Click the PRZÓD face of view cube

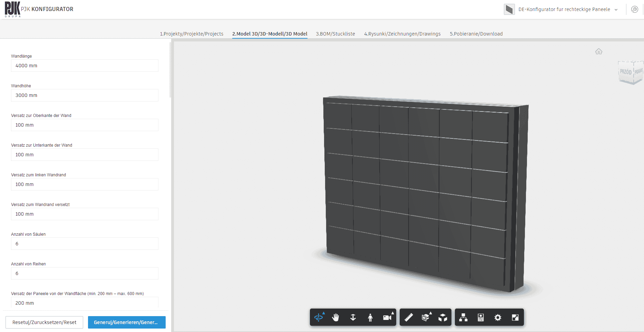coord(625,72)
